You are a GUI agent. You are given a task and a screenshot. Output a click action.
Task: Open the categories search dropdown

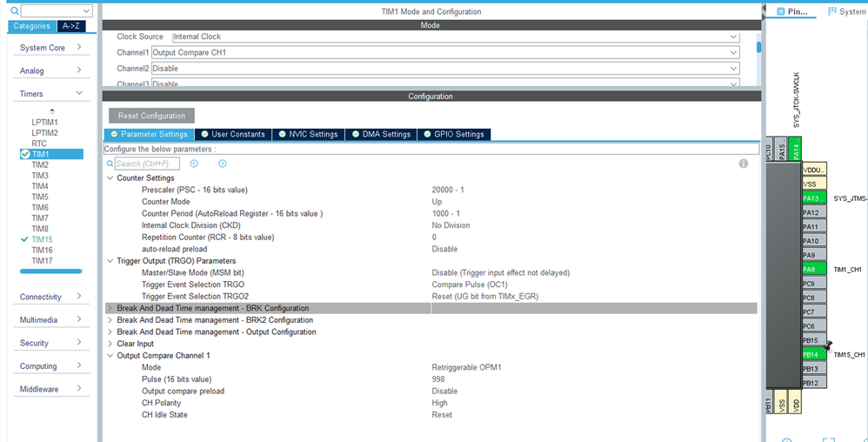point(86,10)
